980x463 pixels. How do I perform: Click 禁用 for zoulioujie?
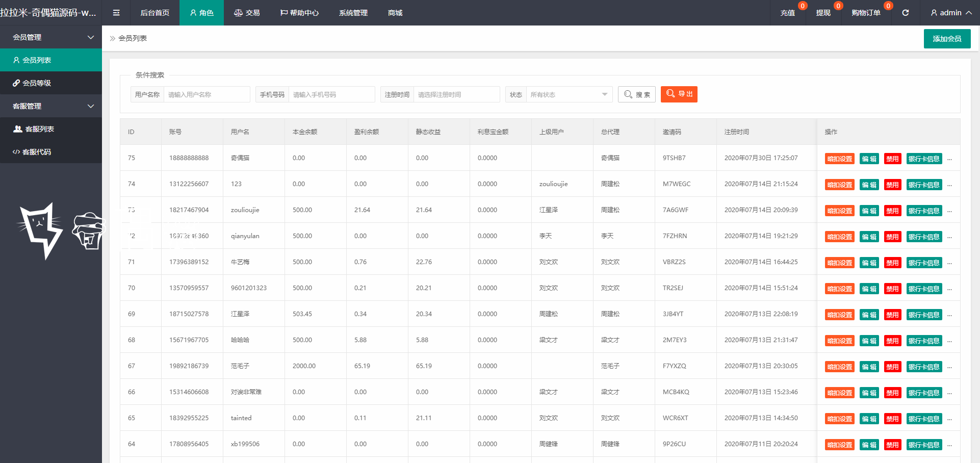click(892, 211)
